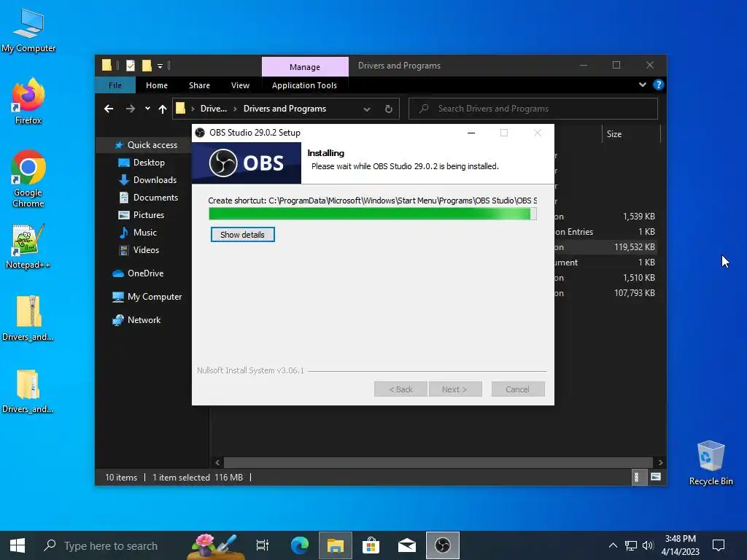Image resolution: width=747 pixels, height=560 pixels.
Task: Open network status tray icon
Action: click(x=631, y=545)
